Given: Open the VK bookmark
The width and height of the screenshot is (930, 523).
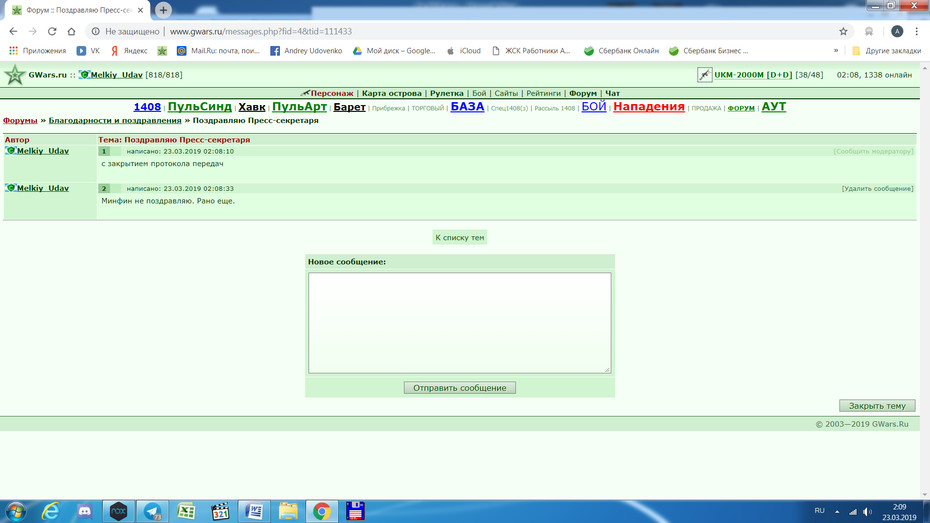Looking at the screenshot, I should coord(88,51).
